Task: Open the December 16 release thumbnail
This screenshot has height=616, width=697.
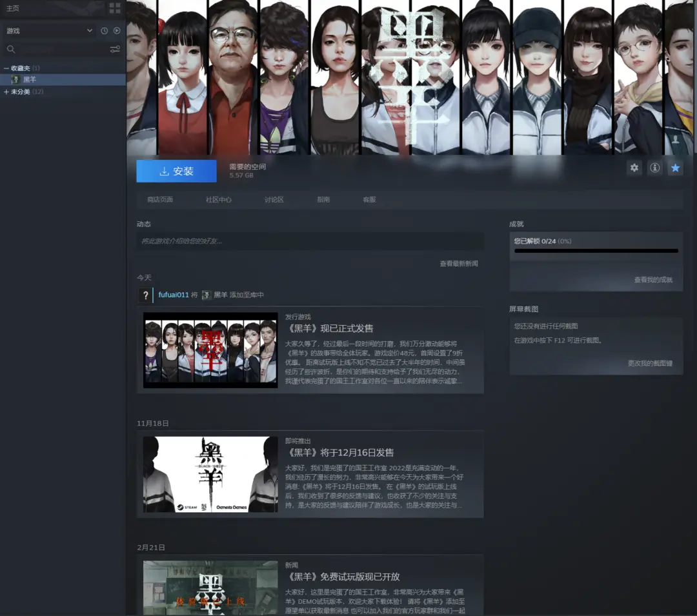Action: tap(210, 474)
